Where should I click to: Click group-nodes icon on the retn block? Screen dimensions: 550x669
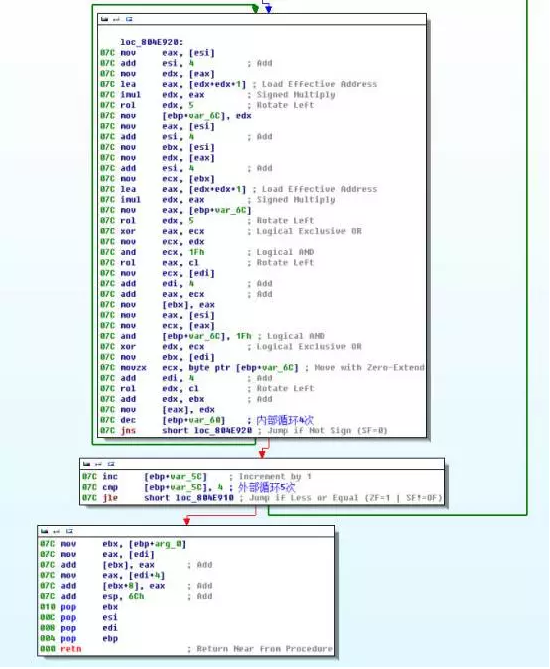point(69,531)
